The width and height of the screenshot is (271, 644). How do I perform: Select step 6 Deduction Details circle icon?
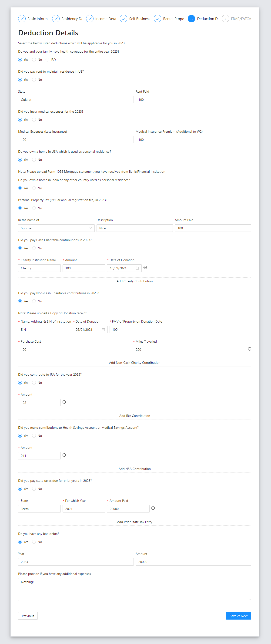coord(191,19)
